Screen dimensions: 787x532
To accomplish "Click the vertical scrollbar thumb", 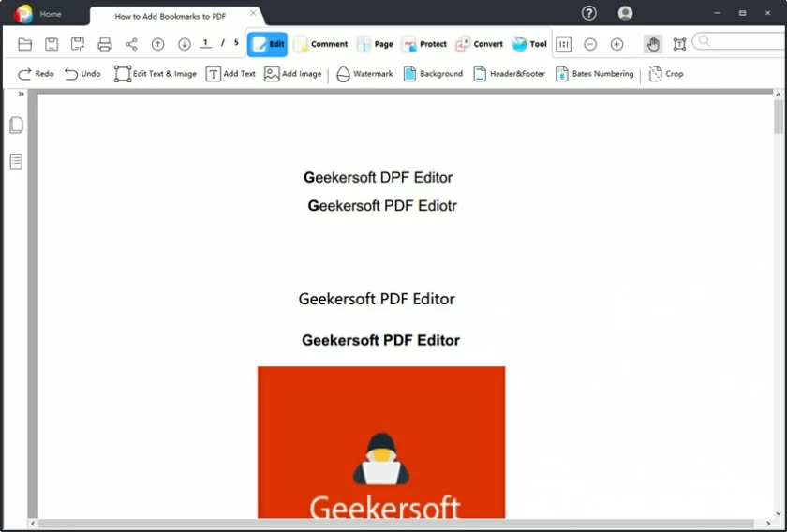I will point(778,116).
